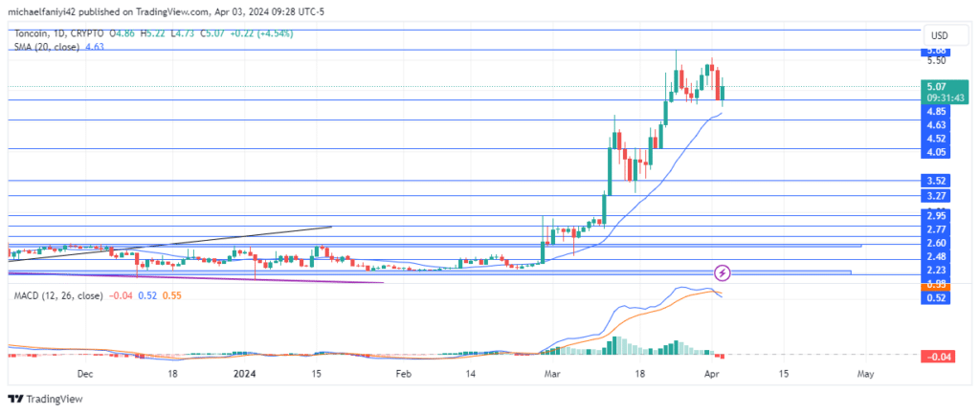The width and height of the screenshot is (980, 413).
Task: Click the 4.05 price level label
Action: pyautogui.click(x=936, y=153)
